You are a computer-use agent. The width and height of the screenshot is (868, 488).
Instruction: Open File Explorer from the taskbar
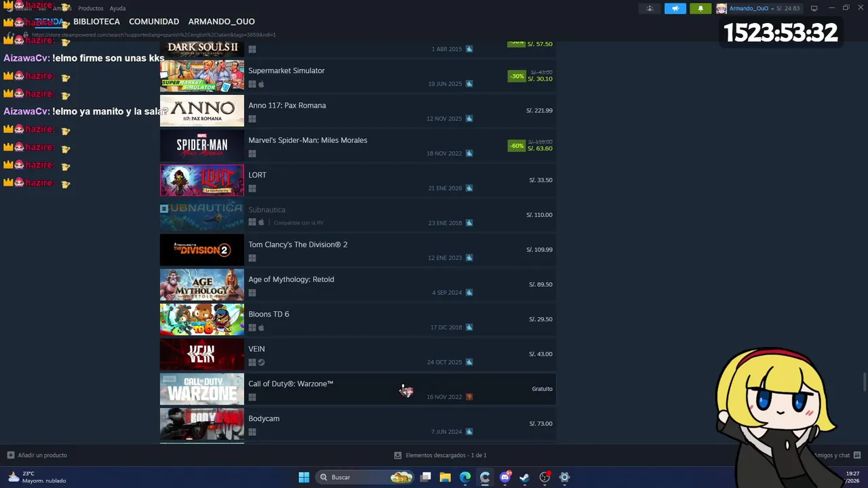pos(445,477)
